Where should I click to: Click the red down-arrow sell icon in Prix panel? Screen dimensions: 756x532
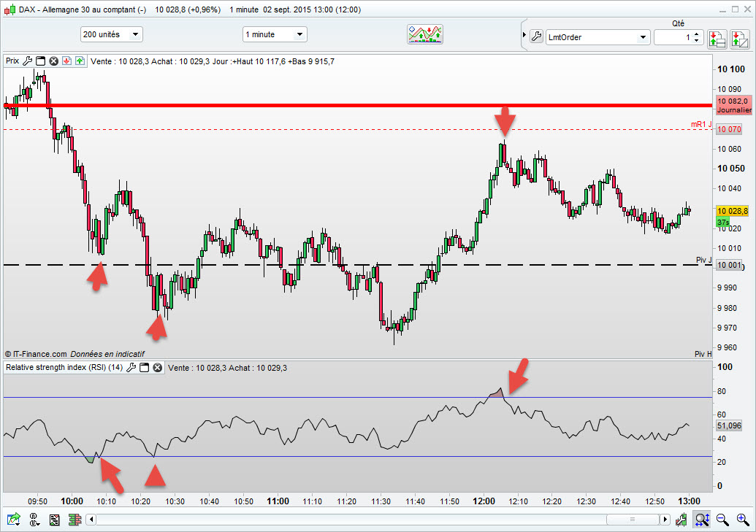tap(67, 61)
